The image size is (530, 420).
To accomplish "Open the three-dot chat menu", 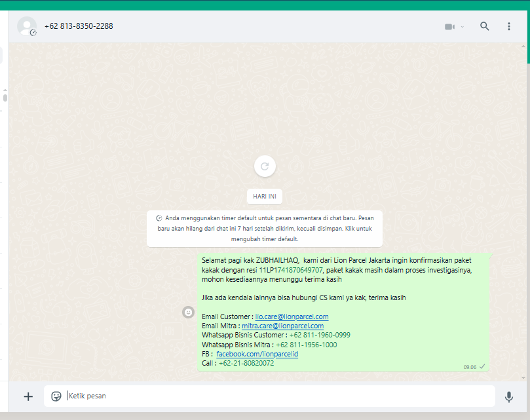I will [508, 26].
